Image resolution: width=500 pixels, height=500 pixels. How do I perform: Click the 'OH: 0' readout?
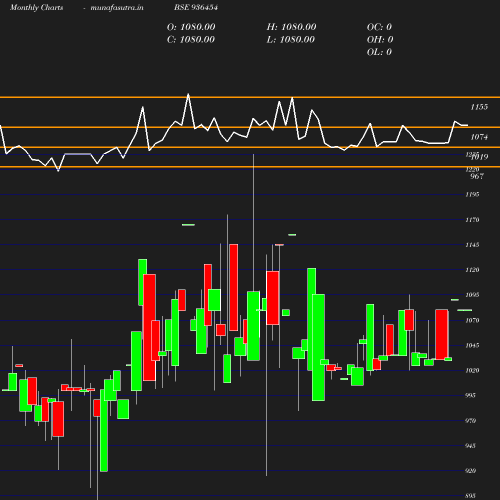pyautogui.click(x=380, y=39)
